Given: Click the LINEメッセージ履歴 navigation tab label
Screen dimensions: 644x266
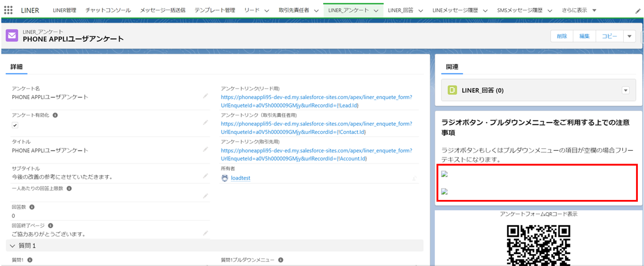Looking at the screenshot, I should tap(455, 10).
